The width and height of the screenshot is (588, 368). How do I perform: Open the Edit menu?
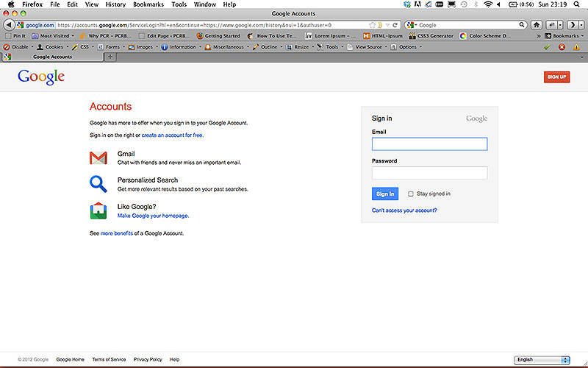click(x=72, y=4)
